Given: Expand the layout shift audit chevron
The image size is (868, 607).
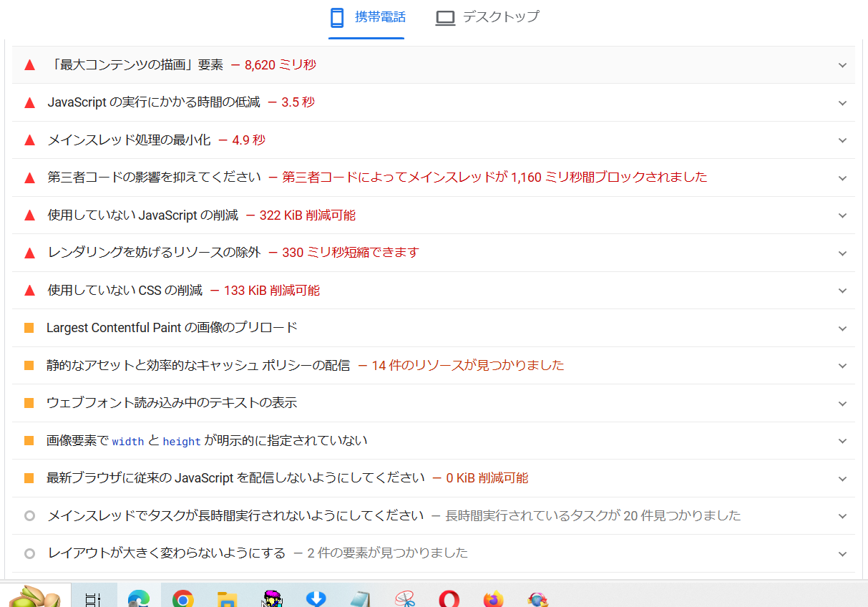Looking at the screenshot, I should (842, 553).
